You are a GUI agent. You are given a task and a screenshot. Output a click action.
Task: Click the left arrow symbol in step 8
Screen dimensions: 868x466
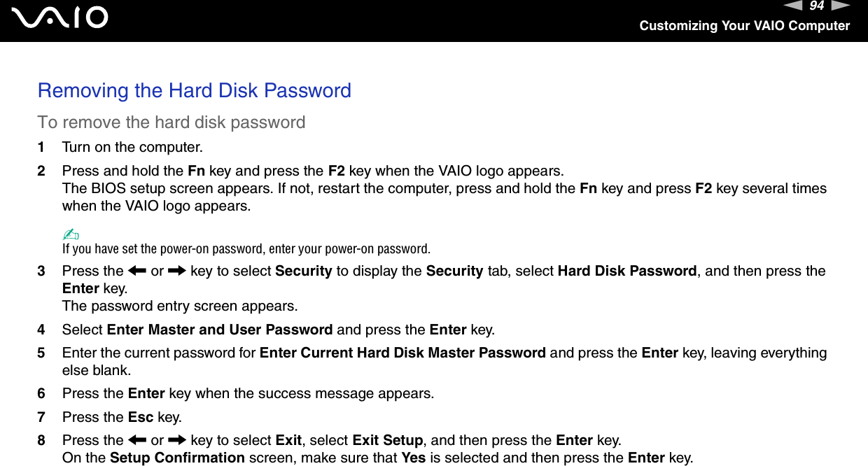click(137, 441)
